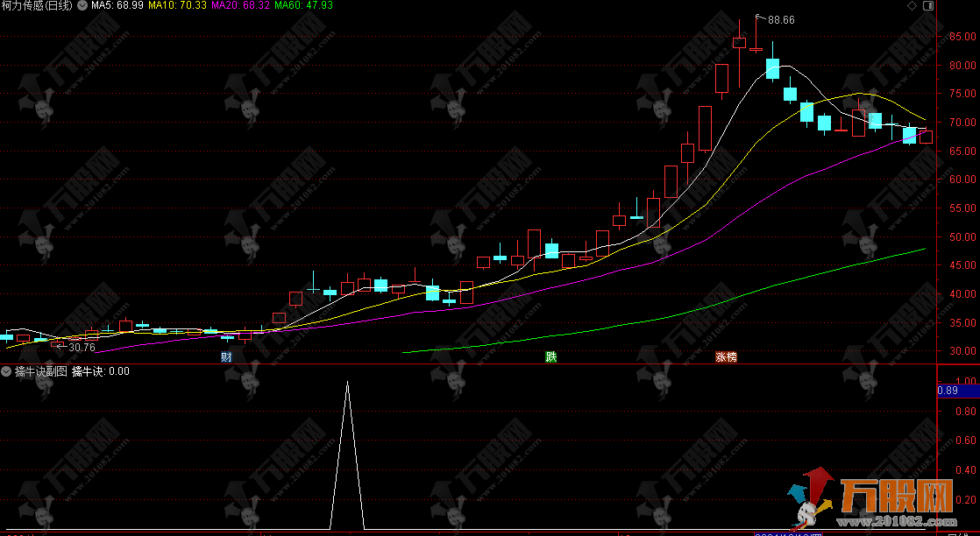Click the peak of the 擒牛诀 signal spike
The width and height of the screenshot is (980, 536).
point(347,382)
